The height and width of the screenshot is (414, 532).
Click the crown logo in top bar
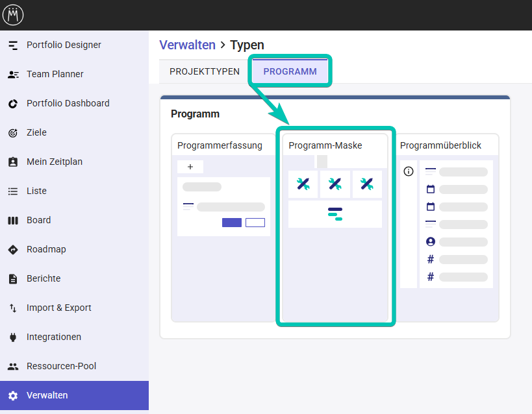14,14
